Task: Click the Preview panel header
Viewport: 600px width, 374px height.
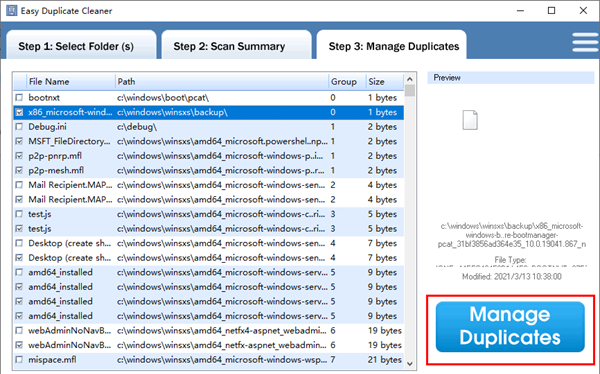Action: (x=510, y=78)
